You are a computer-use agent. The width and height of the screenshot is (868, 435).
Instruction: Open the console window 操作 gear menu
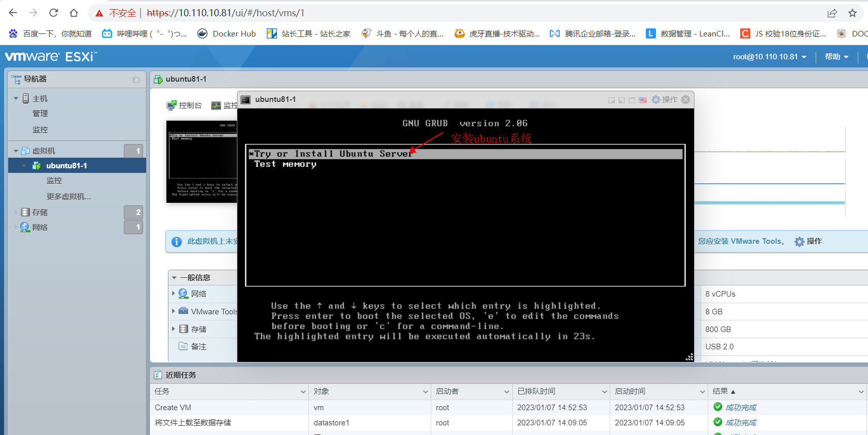click(665, 100)
